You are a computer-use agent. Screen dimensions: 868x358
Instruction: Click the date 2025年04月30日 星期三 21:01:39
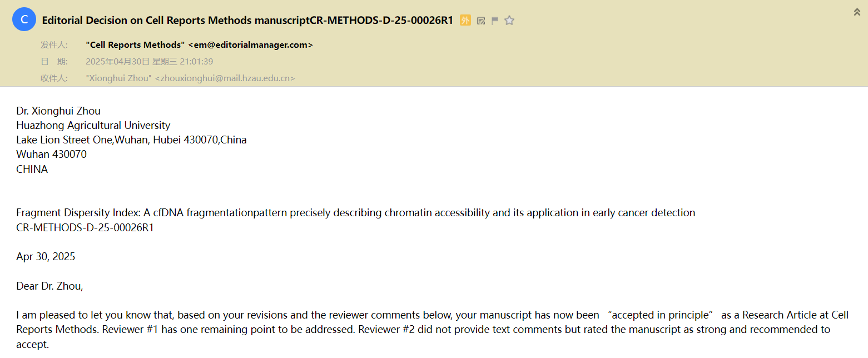click(x=149, y=62)
